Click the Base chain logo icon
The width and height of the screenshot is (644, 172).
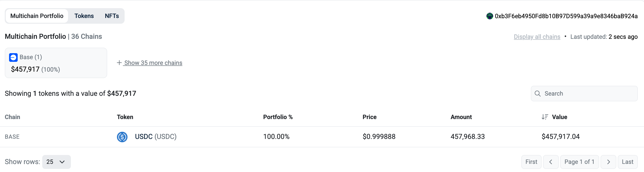pyautogui.click(x=13, y=57)
